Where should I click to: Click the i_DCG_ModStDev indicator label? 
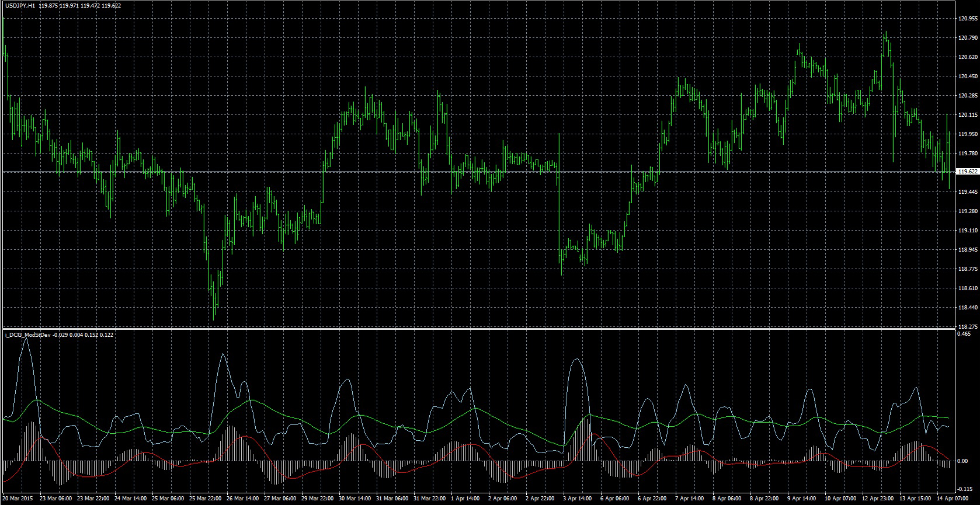pos(27,335)
